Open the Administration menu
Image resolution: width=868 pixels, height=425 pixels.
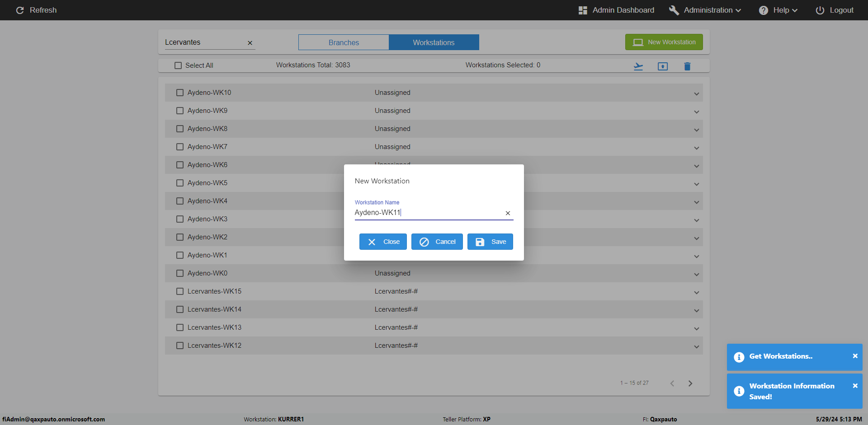[x=705, y=10]
